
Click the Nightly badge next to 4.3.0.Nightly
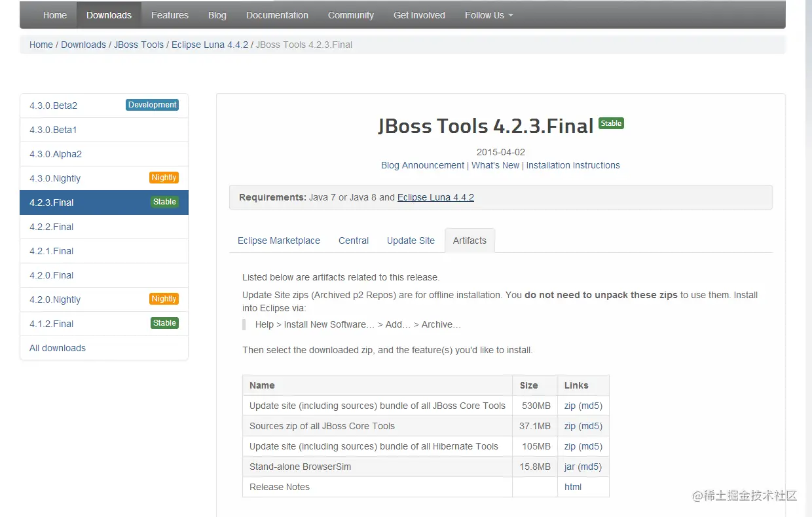(x=164, y=177)
